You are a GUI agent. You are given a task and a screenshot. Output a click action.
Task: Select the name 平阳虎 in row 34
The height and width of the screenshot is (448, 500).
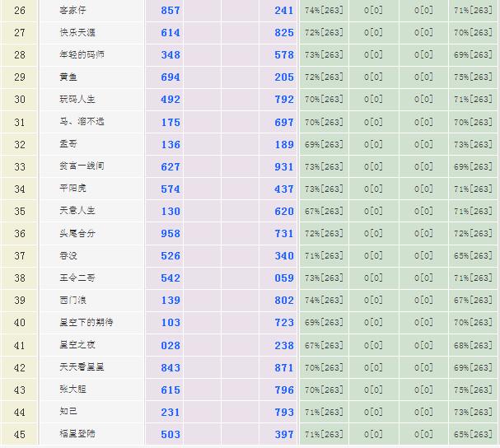pos(72,189)
